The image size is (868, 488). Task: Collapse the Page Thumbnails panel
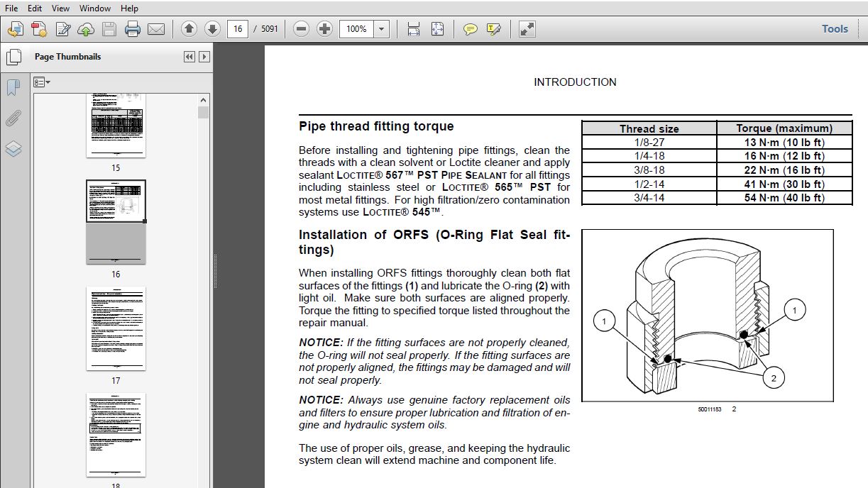point(189,57)
